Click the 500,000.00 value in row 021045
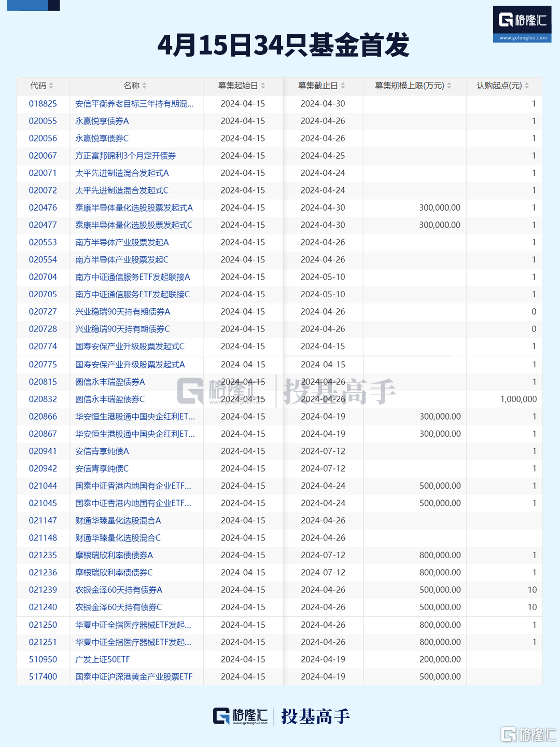 point(440,503)
